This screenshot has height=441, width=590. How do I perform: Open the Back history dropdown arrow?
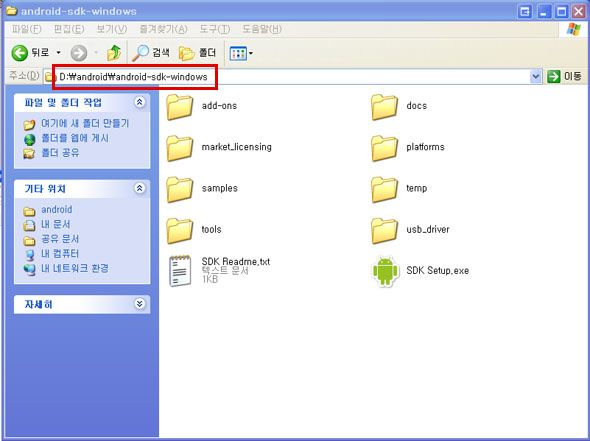point(58,53)
